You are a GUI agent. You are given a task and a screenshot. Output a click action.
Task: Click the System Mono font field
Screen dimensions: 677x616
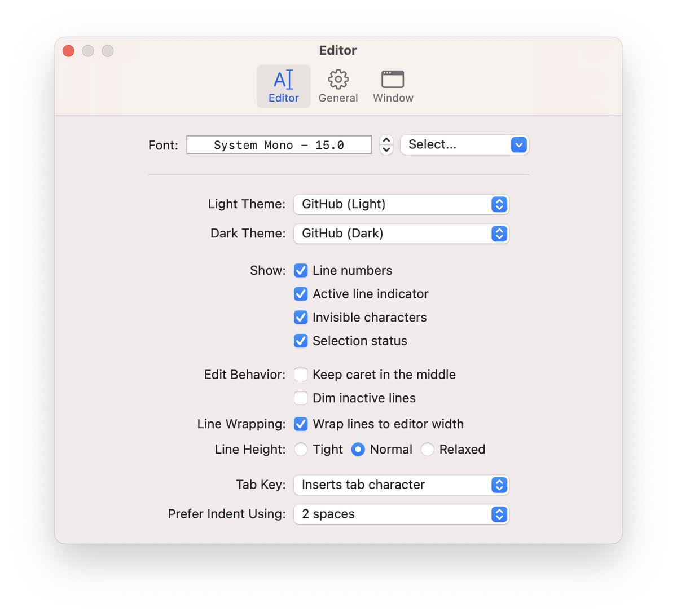(x=279, y=145)
